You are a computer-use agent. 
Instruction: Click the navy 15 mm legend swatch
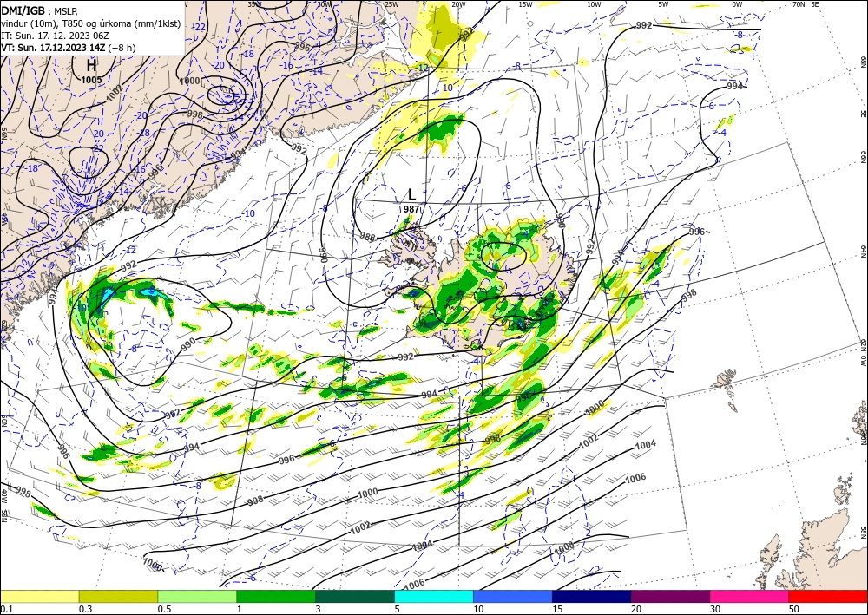592,596
